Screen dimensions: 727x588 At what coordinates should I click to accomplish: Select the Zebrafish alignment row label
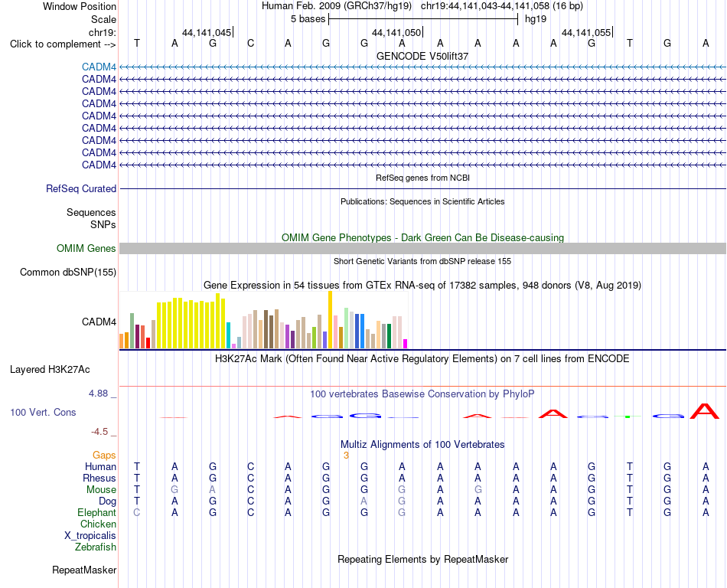tap(96, 547)
